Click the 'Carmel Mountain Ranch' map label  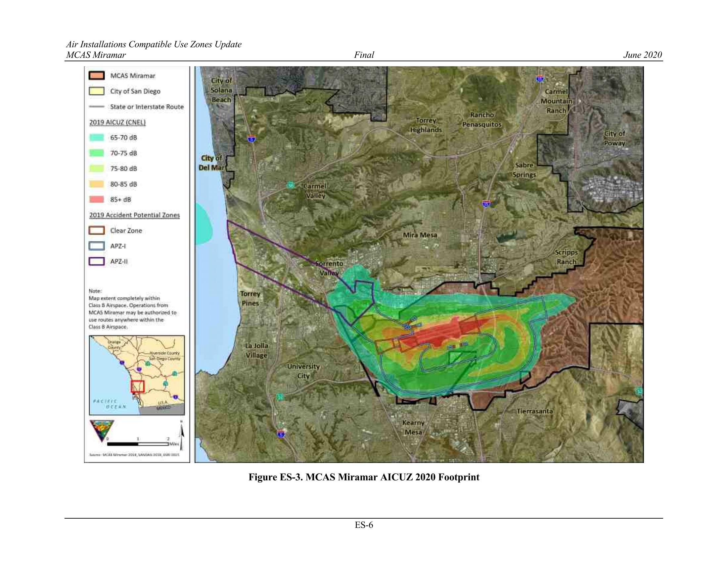click(556, 101)
